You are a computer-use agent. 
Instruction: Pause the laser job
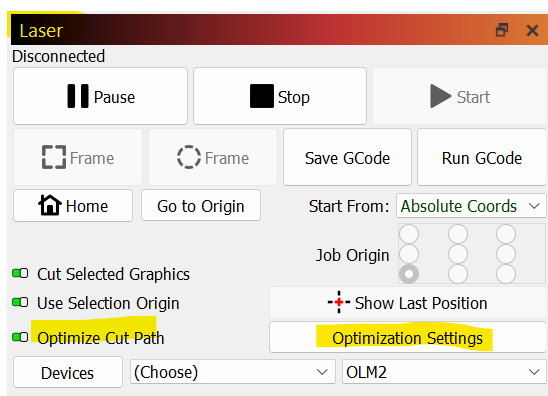coord(100,96)
